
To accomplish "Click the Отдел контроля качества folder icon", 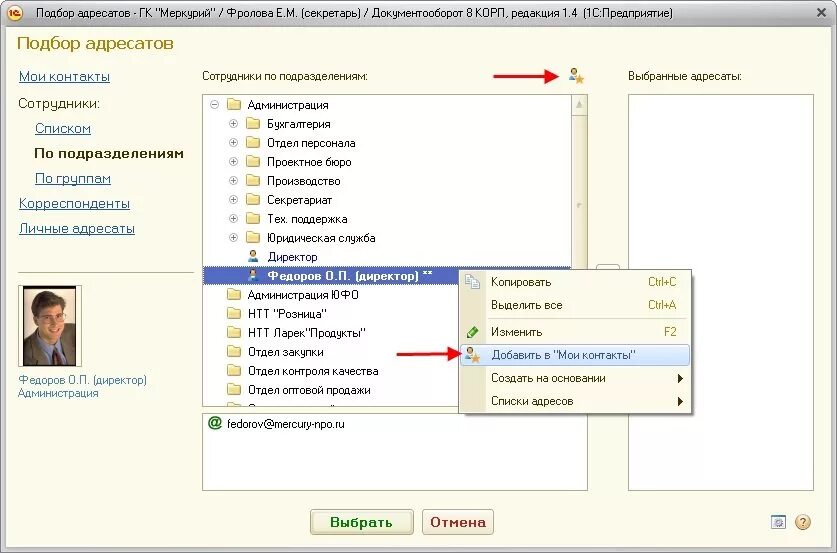I will [234, 370].
